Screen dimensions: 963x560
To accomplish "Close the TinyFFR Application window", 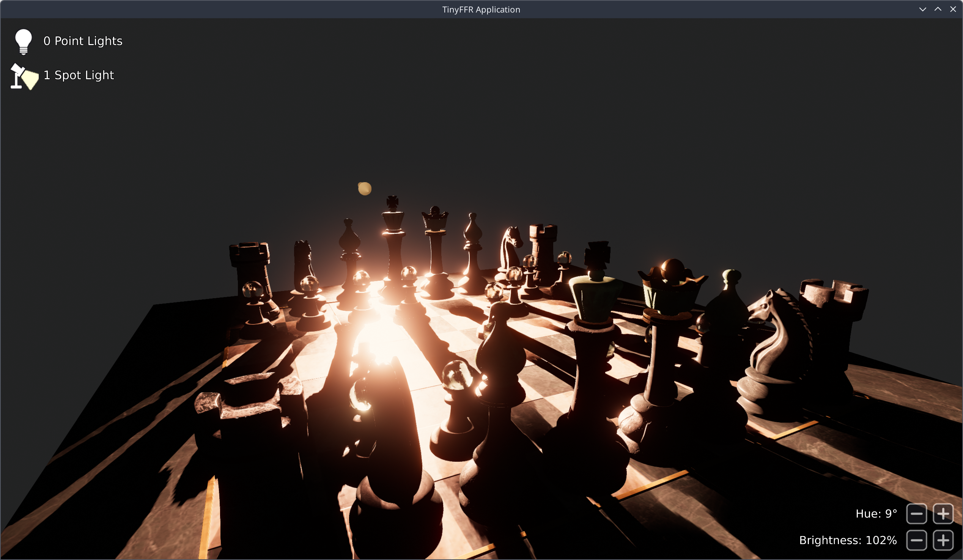I will pos(953,9).
